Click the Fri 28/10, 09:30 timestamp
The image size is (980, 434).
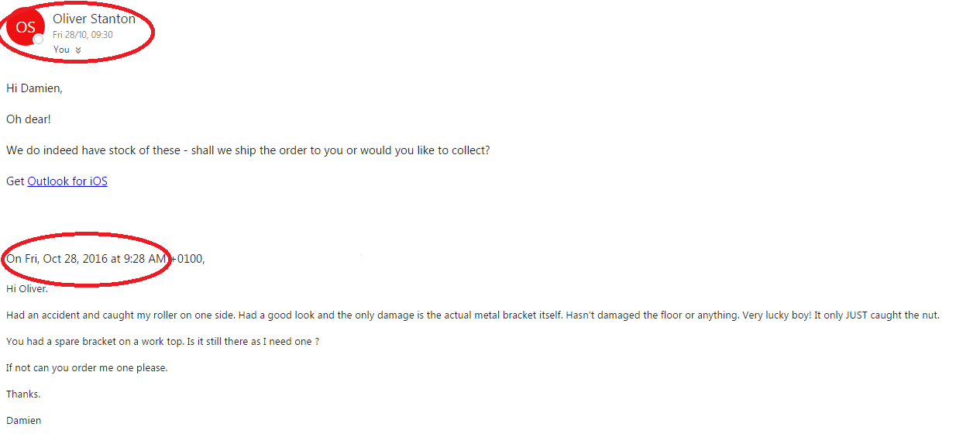pyautogui.click(x=83, y=35)
